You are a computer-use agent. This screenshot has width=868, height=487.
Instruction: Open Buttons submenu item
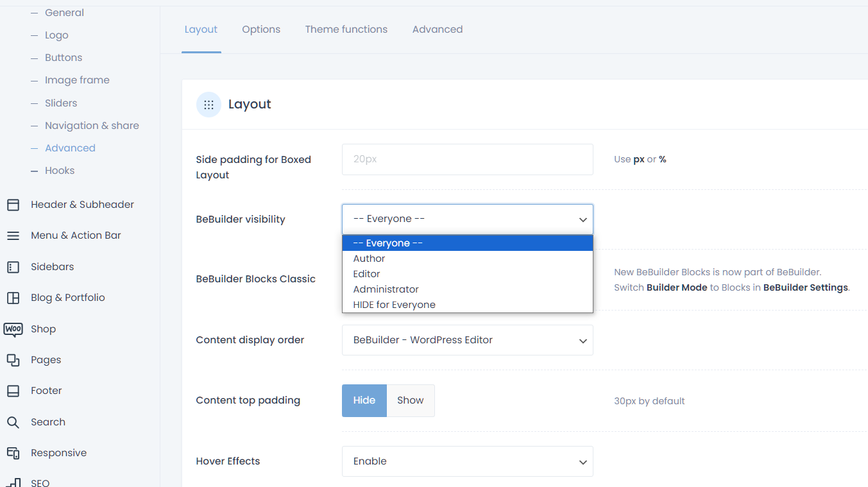[x=64, y=58]
